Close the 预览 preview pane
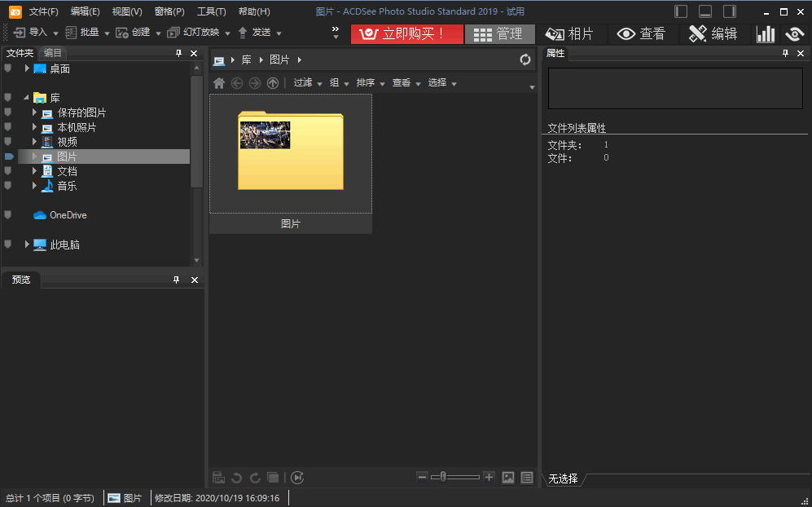This screenshot has height=507, width=812. [x=195, y=280]
